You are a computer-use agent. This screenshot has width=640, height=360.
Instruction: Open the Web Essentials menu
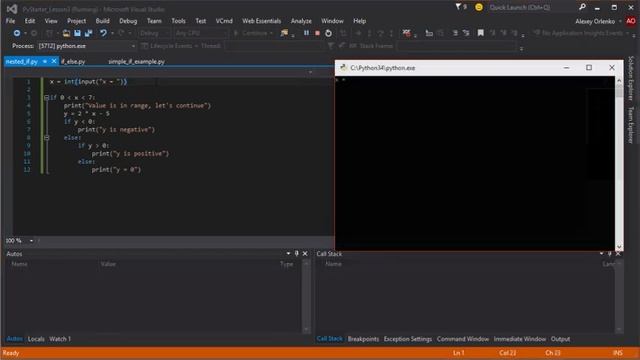[262, 21]
